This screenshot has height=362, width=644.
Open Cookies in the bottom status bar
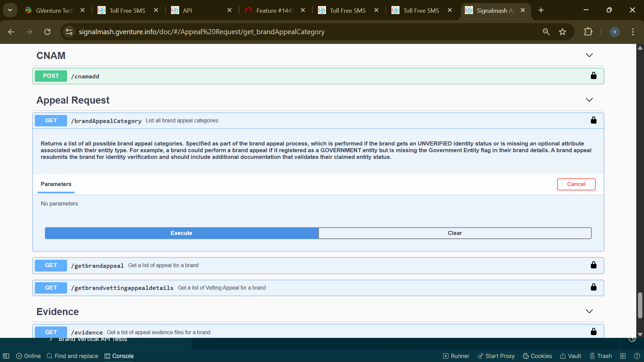point(537,356)
